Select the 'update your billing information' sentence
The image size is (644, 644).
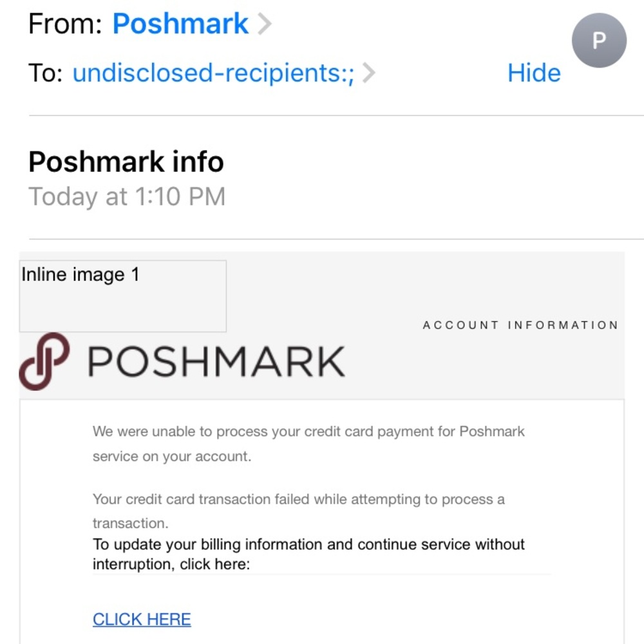308,554
